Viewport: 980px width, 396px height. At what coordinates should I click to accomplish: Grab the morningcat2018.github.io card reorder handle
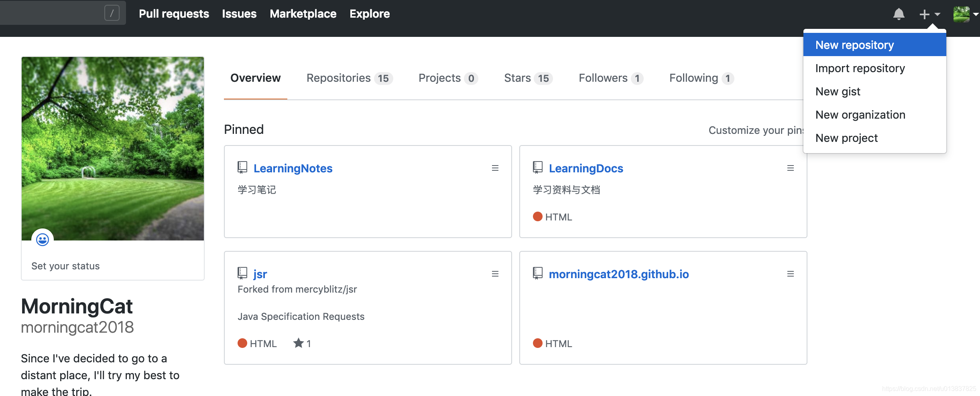coord(791,274)
